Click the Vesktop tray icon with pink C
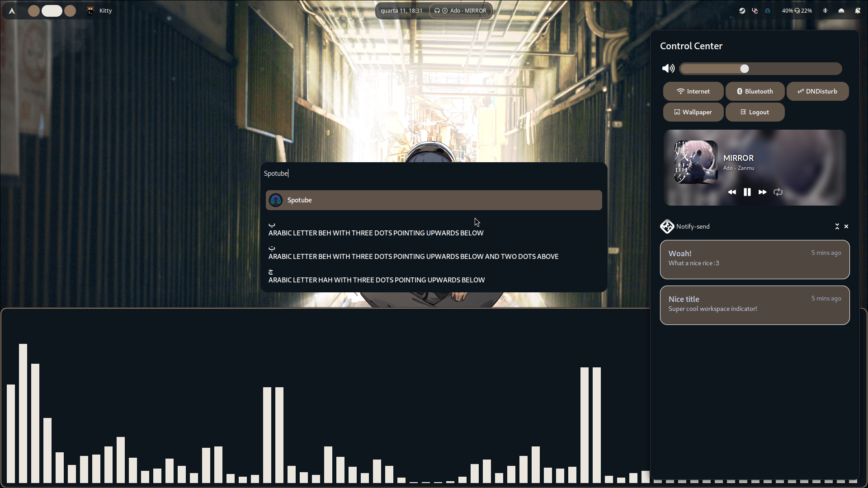The height and width of the screenshot is (488, 868). [755, 11]
